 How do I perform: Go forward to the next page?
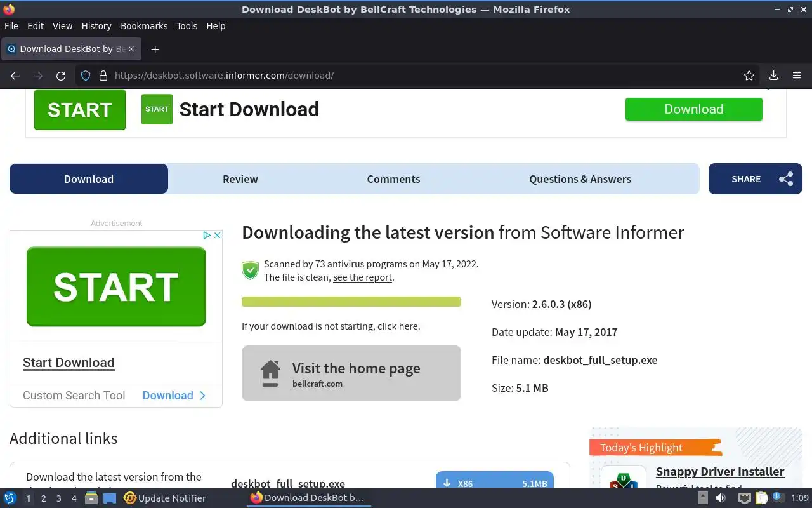pos(38,76)
